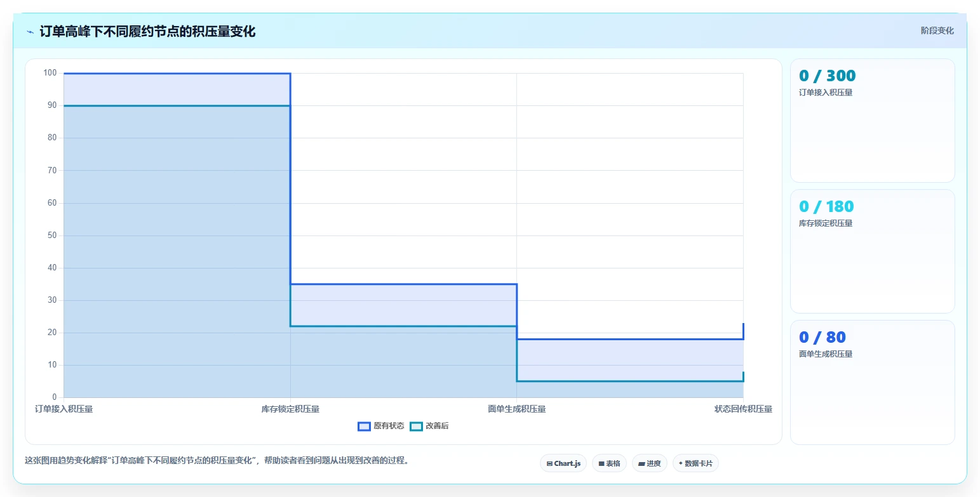Click the teal 改善后 legend swatch
The width and height of the screenshot is (980, 497).
[x=416, y=426]
